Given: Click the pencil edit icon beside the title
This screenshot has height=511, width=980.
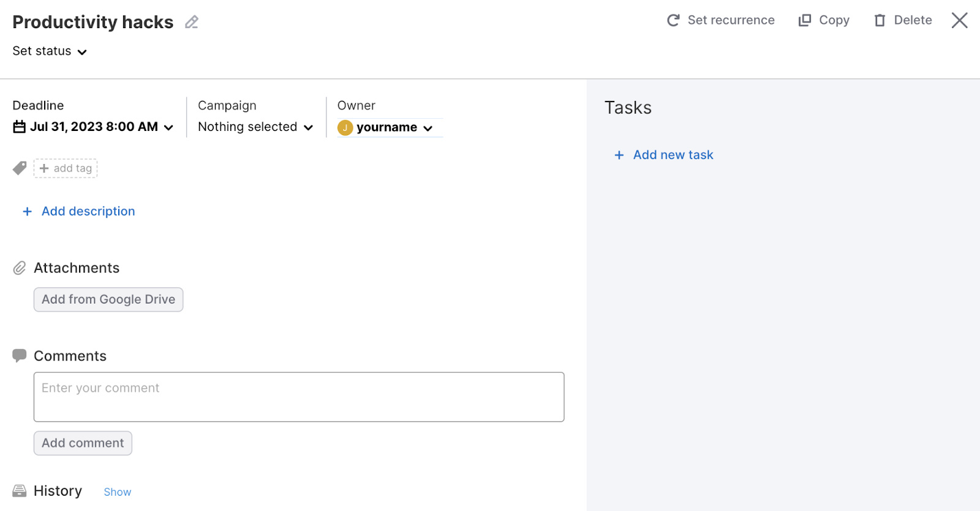Looking at the screenshot, I should coord(192,22).
